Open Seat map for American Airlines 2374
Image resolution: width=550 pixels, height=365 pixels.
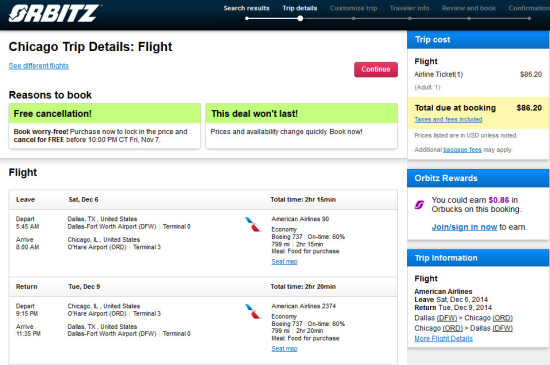(284, 349)
